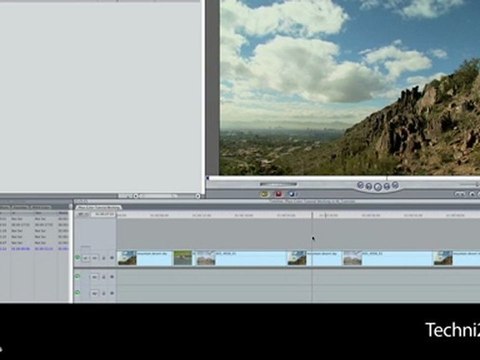Click the A2 destination track button
The image size is (480, 360).
coord(95,293)
